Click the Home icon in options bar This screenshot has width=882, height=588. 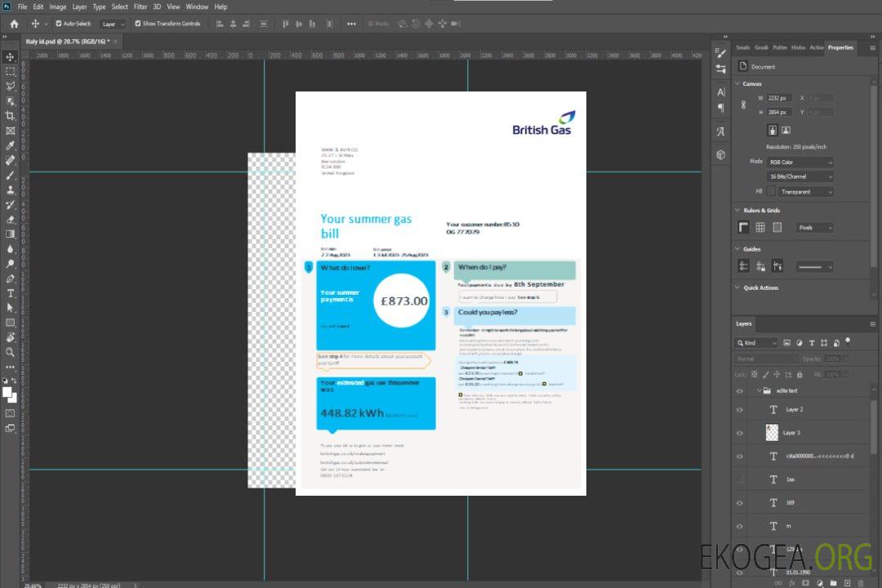pos(14,24)
